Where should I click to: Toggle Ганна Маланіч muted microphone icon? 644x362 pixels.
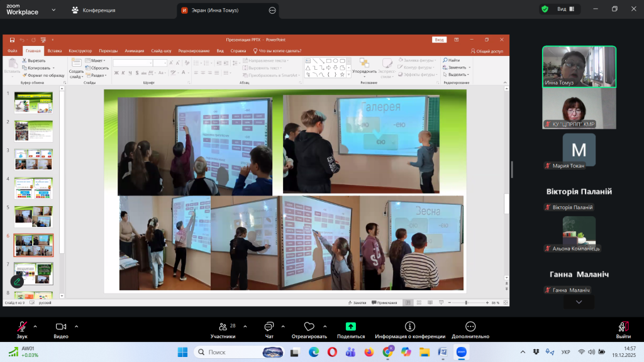548,290
